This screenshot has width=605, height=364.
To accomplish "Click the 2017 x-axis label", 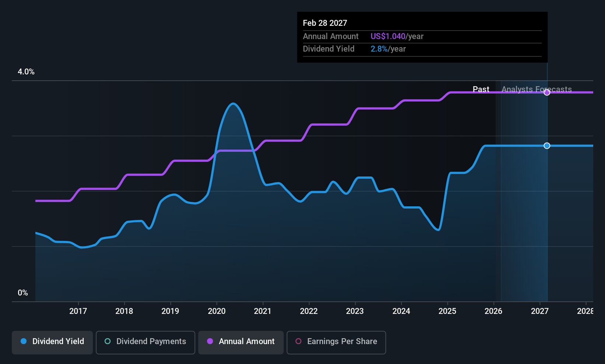I will (78, 311).
